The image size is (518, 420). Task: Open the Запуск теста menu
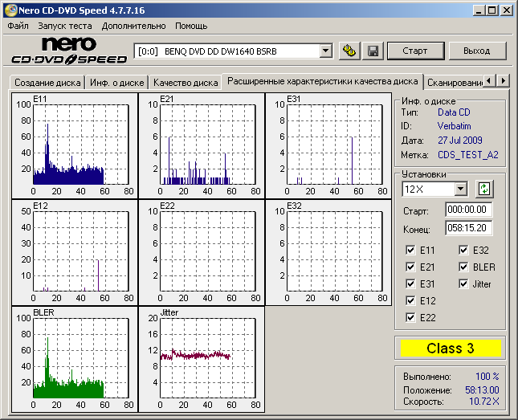point(65,26)
